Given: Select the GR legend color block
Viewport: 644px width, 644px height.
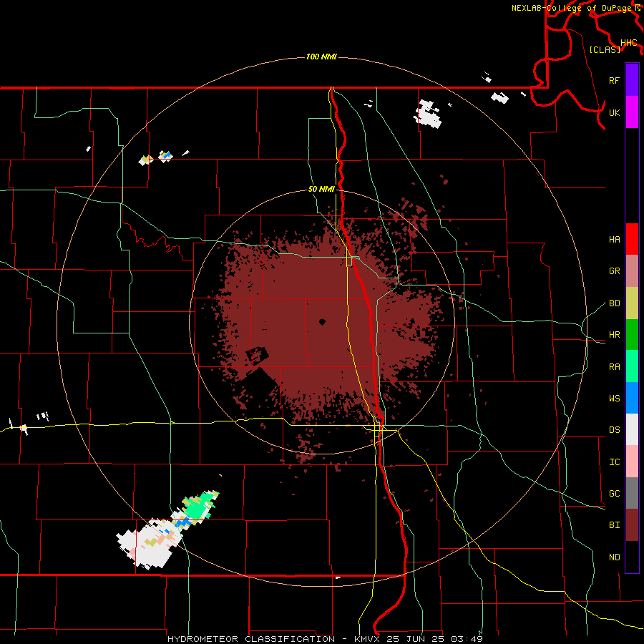Looking at the screenshot, I should pos(632,271).
